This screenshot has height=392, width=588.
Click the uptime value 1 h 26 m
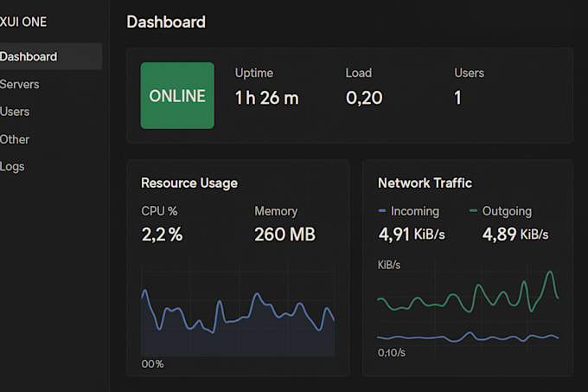tap(266, 98)
